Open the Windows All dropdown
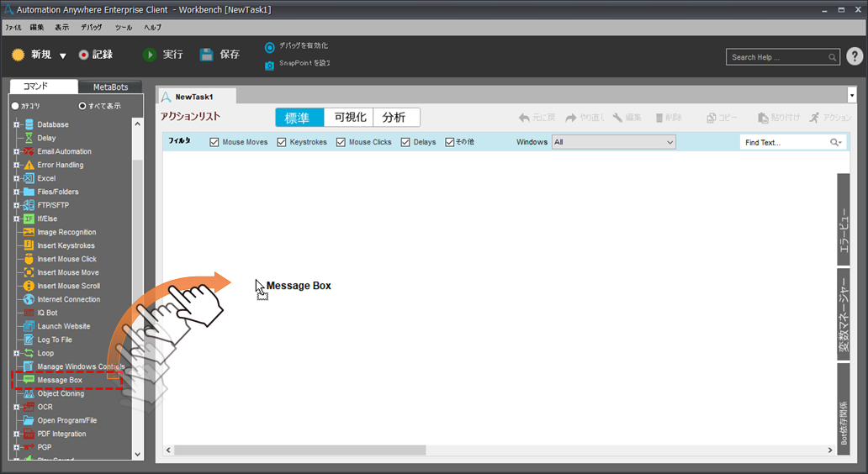Image resolution: width=868 pixels, height=474 pixels. tap(614, 142)
